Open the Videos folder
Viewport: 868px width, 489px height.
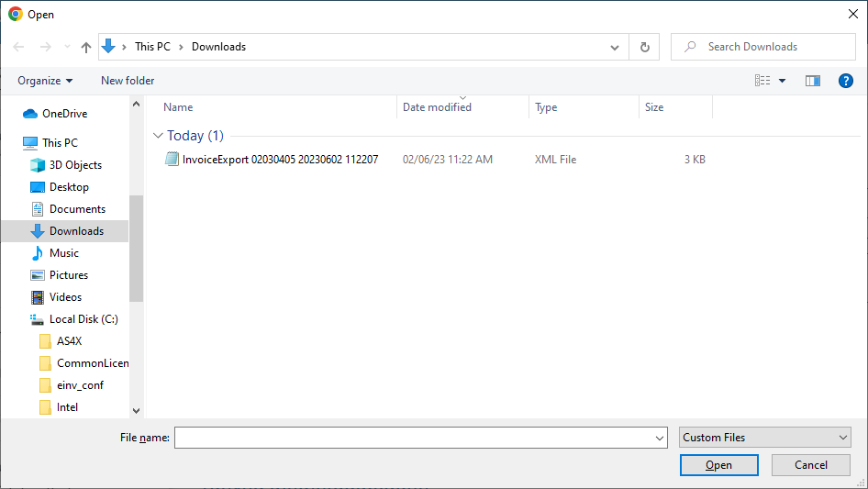(65, 297)
